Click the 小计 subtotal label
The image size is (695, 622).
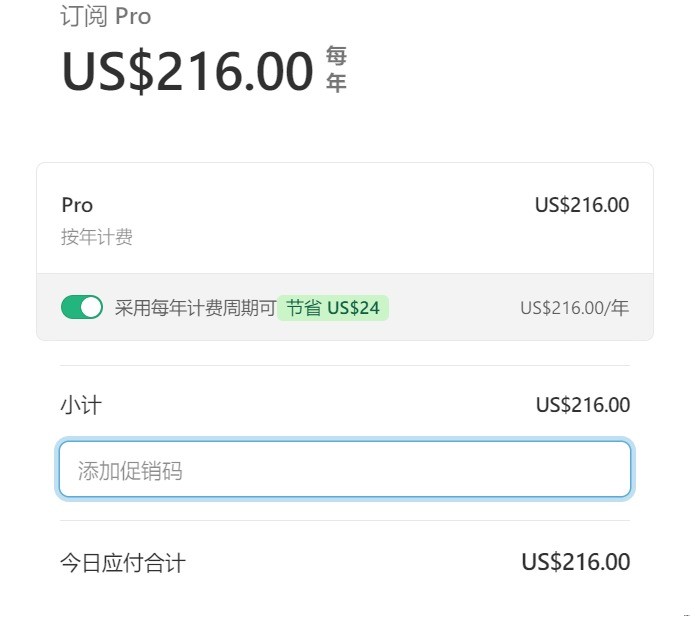click(81, 405)
